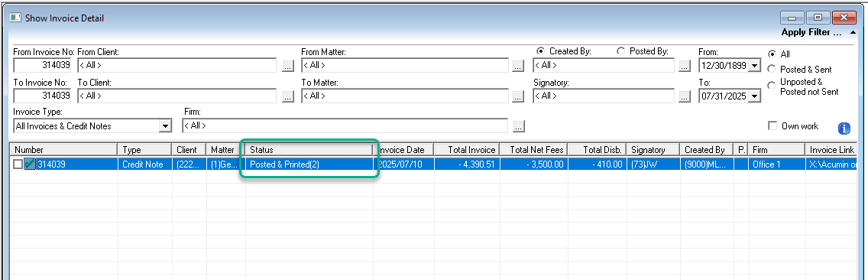The width and height of the screenshot is (868, 280).
Task: Sort by the Status column header
Action: [x=309, y=150]
